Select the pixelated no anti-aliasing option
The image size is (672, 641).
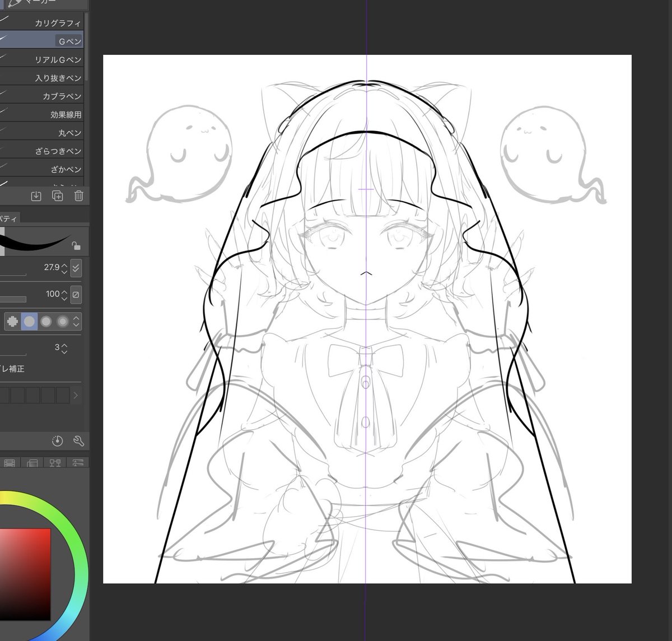click(13, 321)
